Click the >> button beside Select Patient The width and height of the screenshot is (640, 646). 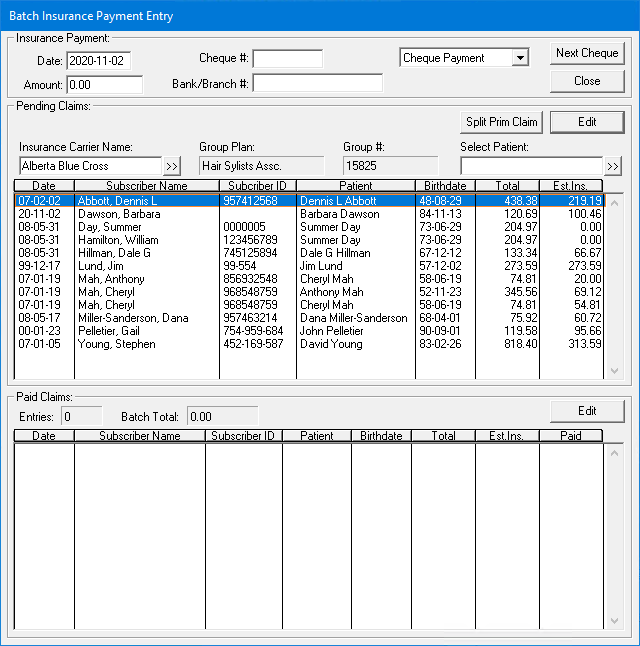pyautogui.click(x=613, y=166)
